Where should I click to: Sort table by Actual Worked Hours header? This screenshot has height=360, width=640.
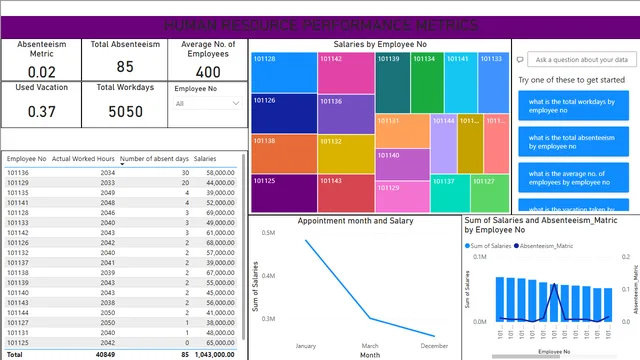83,159
